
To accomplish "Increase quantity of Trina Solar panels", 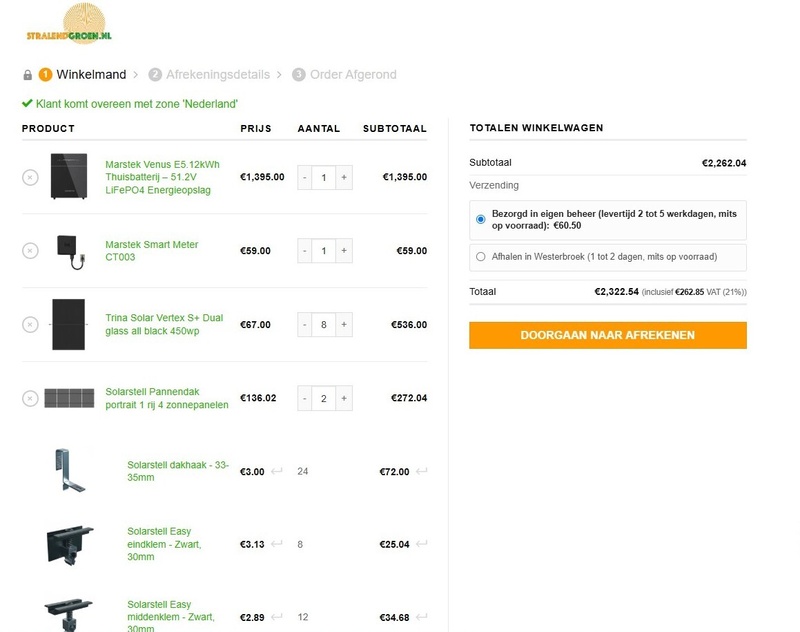I will pos(344,324).
